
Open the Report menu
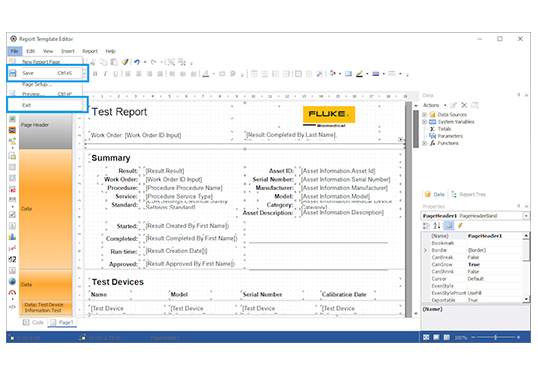pos(90,51)
